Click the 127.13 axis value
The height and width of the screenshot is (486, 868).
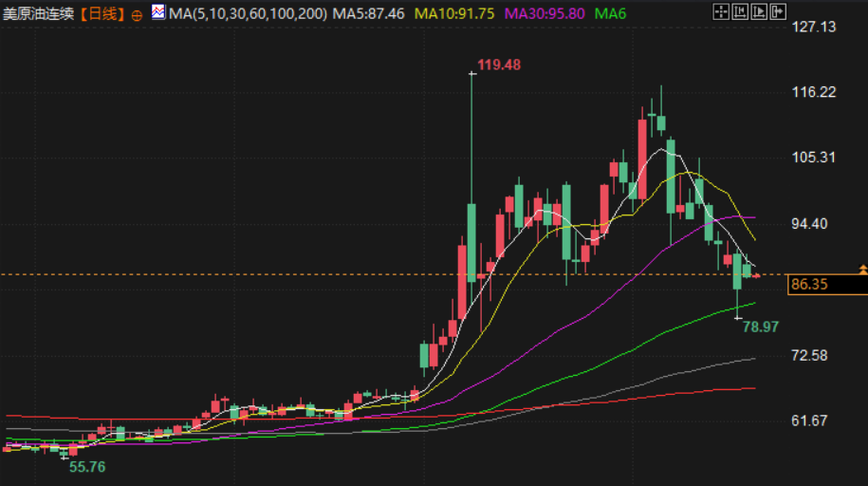click(814, 27)
